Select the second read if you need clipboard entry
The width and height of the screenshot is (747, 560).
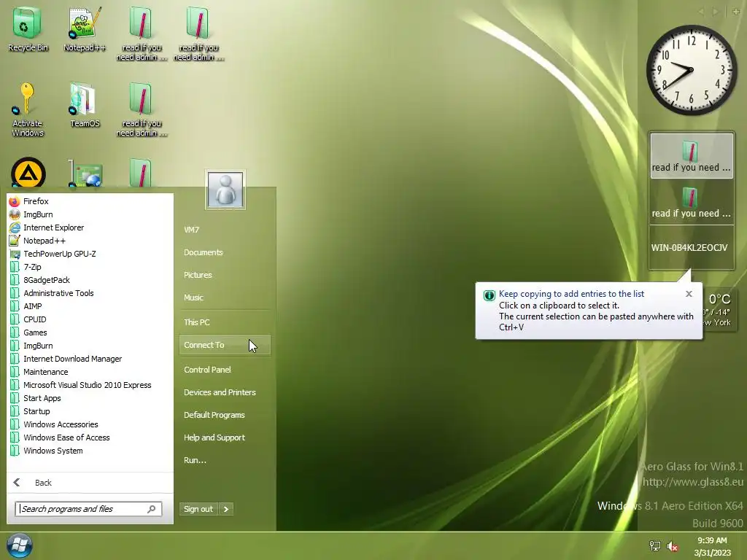click(692, 201)
